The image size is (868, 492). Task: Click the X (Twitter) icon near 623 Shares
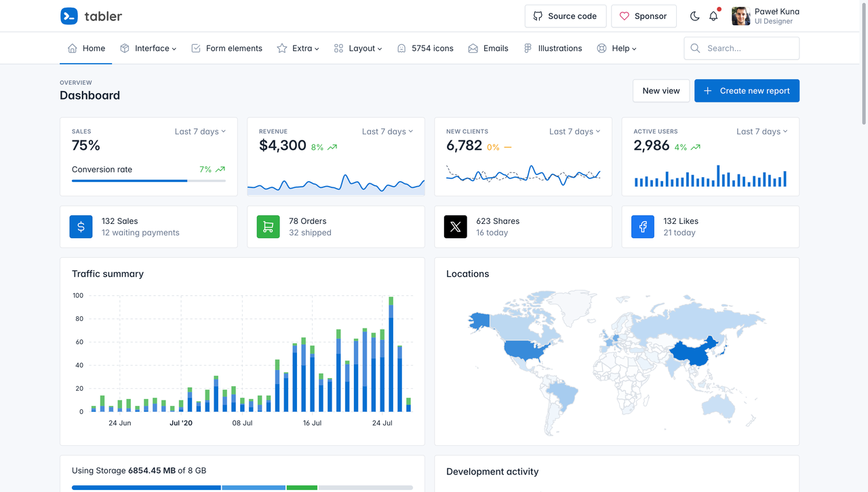tap(455, 227)
